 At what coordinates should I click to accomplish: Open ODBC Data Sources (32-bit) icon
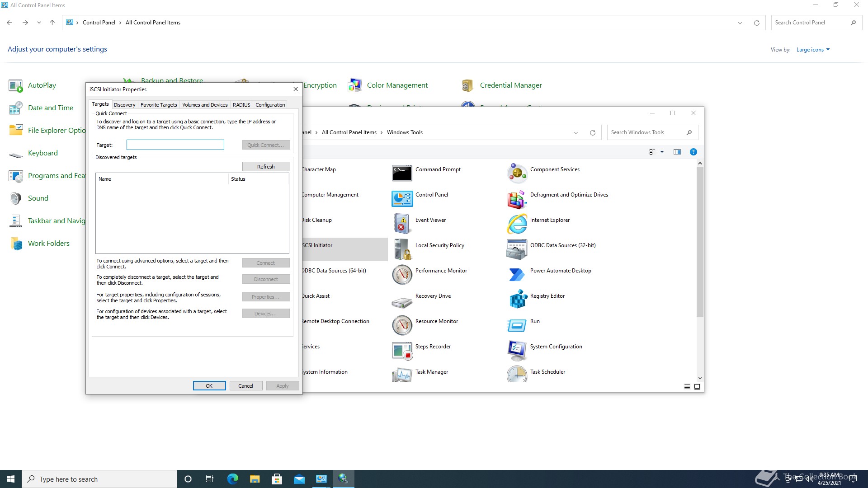[517, 249]
